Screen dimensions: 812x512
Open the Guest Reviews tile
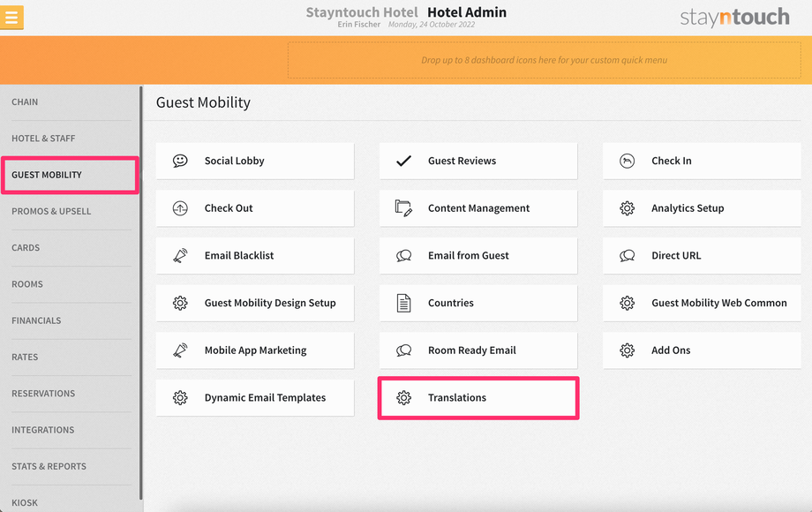(478, 161)
